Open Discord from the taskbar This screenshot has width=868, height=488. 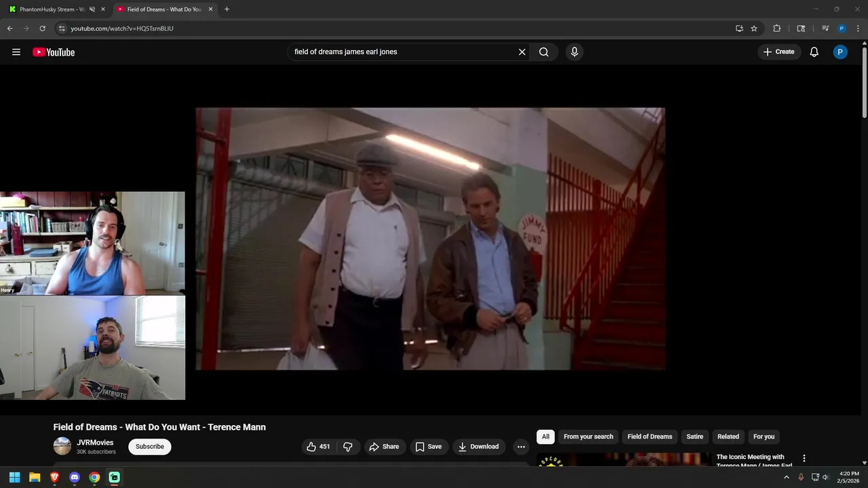[75, 477]
